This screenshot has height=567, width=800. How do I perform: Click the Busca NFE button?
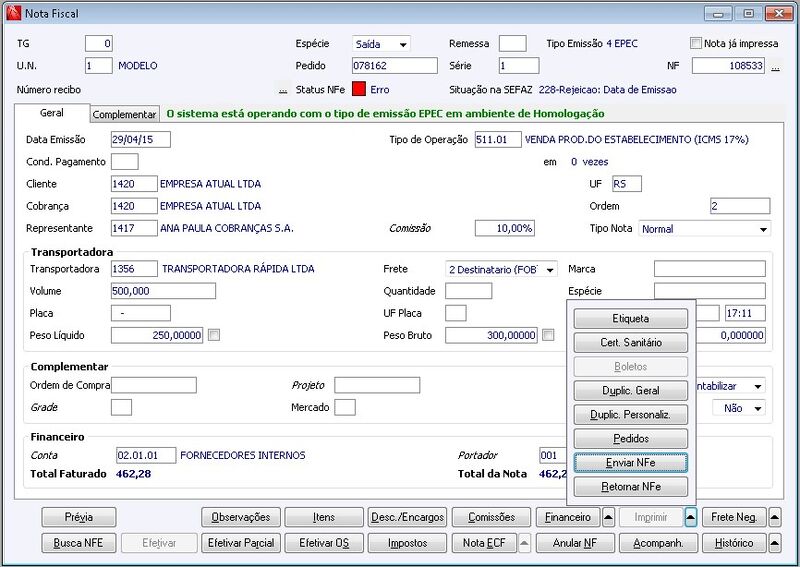point(79,543)
